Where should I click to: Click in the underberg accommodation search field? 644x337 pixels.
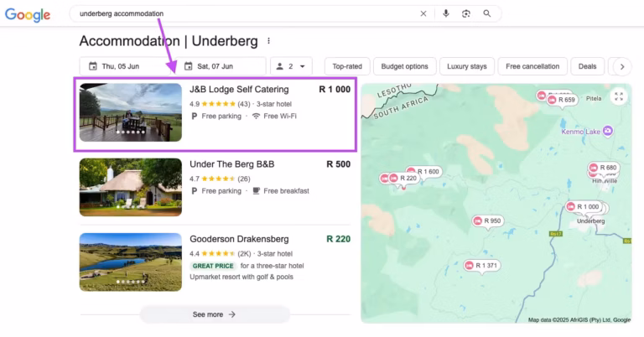pos(247,13)
